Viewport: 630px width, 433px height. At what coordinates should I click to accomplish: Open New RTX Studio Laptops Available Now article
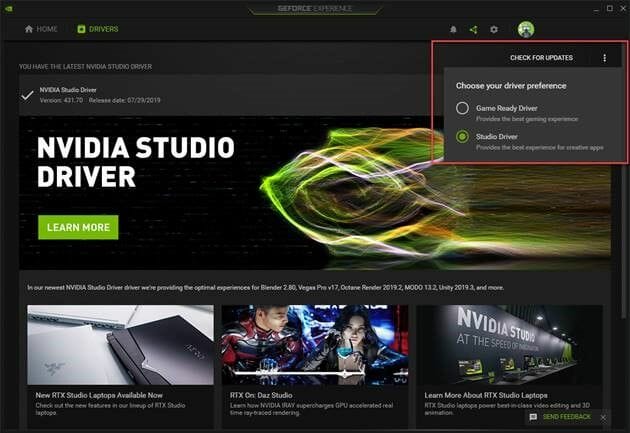(99, 395)
